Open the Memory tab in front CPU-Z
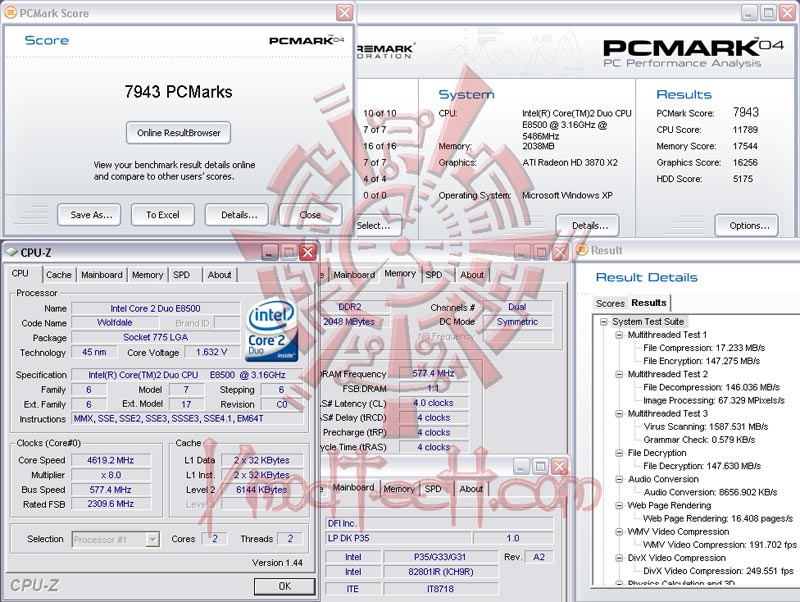This screenshot has height=602, width=800. pyautogui.click(x=147, y=274)
